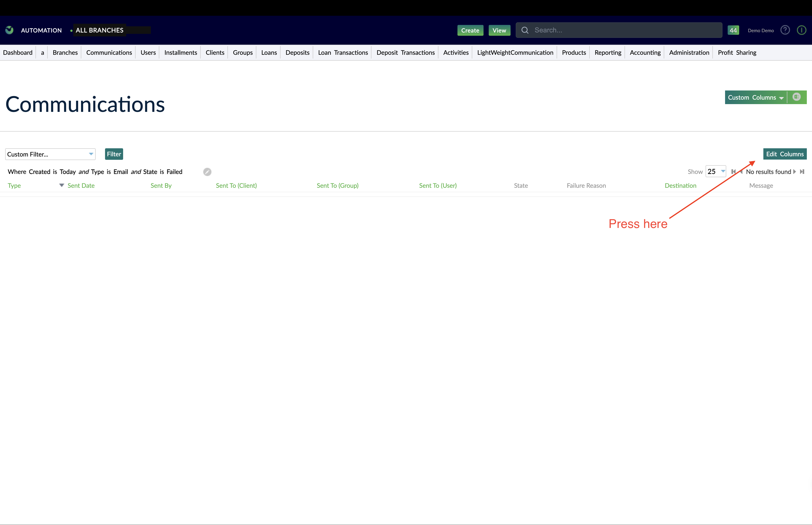Open the Administration menu
Viewport: 812px width, 525px height.
(x=689, y=52)
